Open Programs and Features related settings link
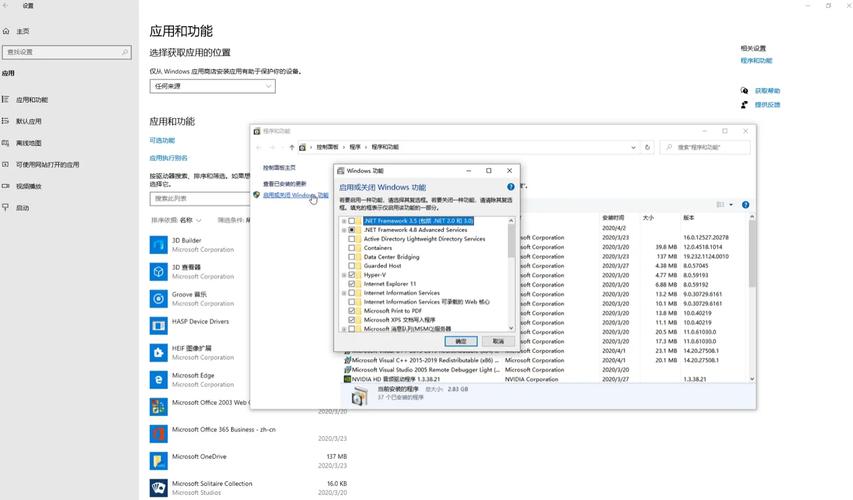This screenshot has width=853, height=500. 756,60
